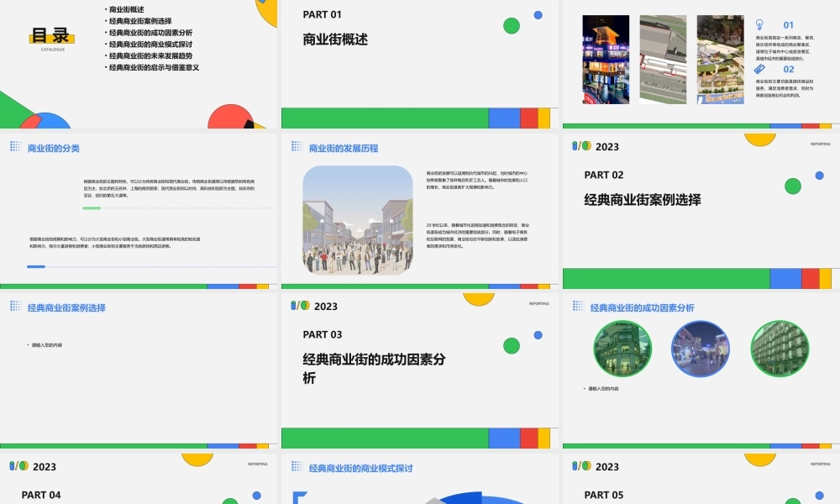Screen dimensions: 840x504
Task: Click the 2023 logo on the PART 05 slide
Action: point(596,466)
